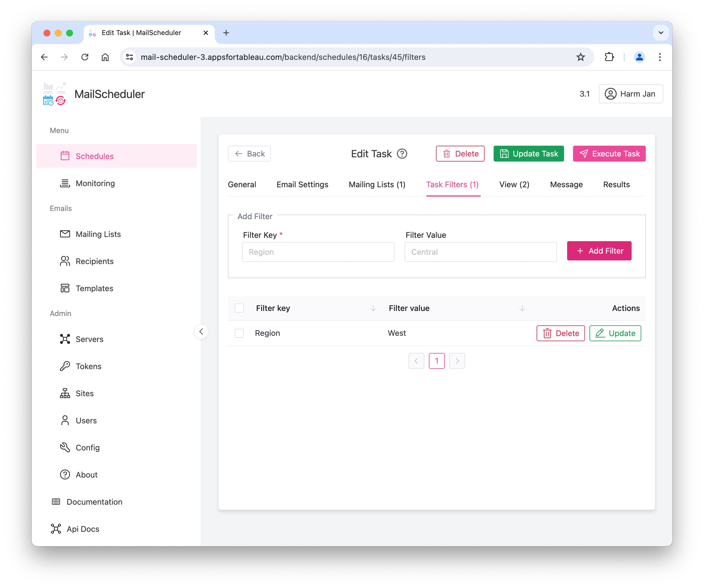Click the Config wrench icon
This screenshot has width=704, height=588.
(65, 448)
